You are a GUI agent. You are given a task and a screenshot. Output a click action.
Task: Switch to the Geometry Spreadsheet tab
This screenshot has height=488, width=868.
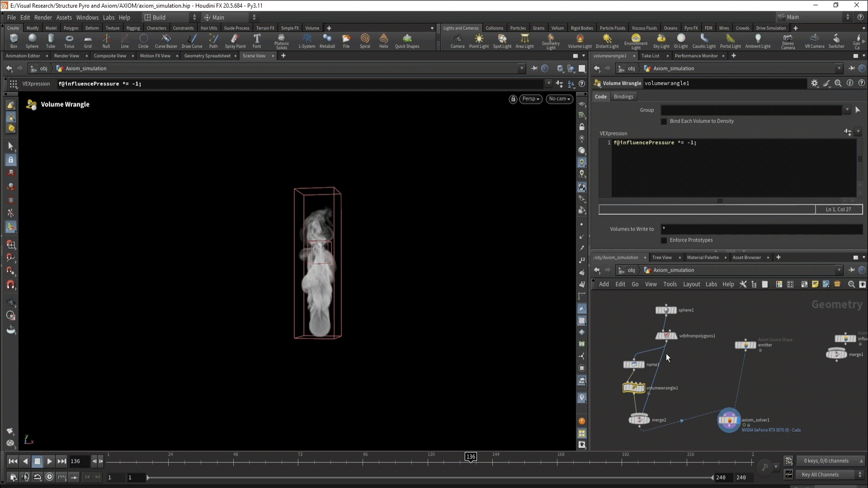(x=207, y=56)
